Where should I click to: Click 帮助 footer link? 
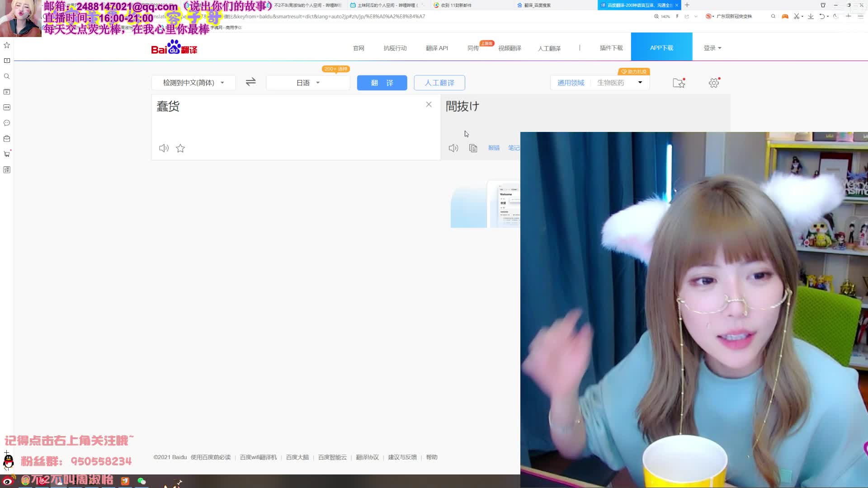coord(432,457)
